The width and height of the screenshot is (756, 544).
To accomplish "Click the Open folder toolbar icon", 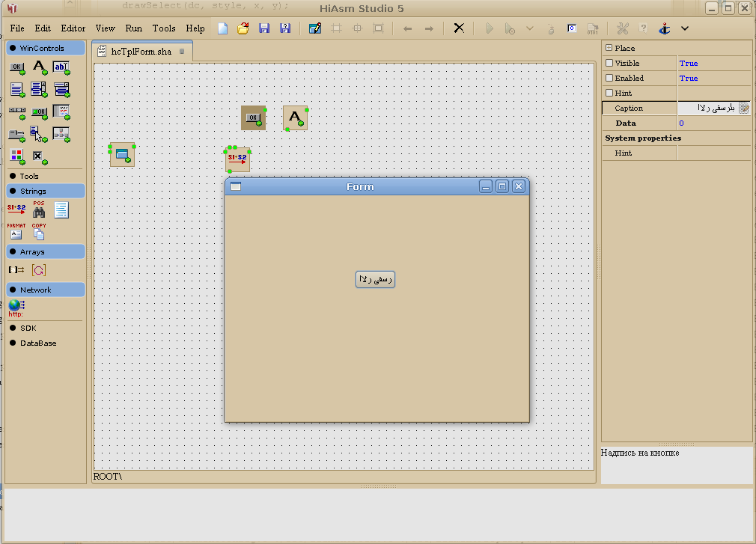I will [243, 28].
